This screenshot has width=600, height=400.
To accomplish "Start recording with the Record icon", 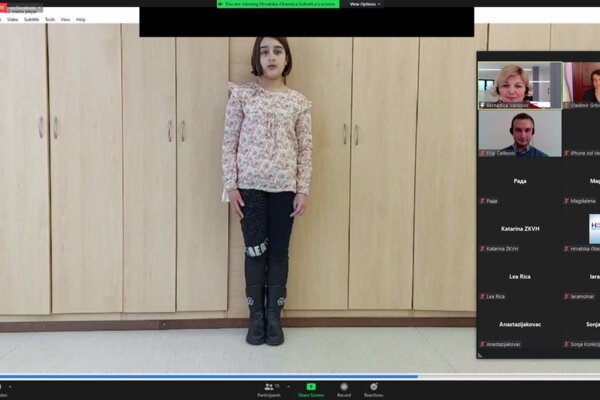I will (343, 386).
